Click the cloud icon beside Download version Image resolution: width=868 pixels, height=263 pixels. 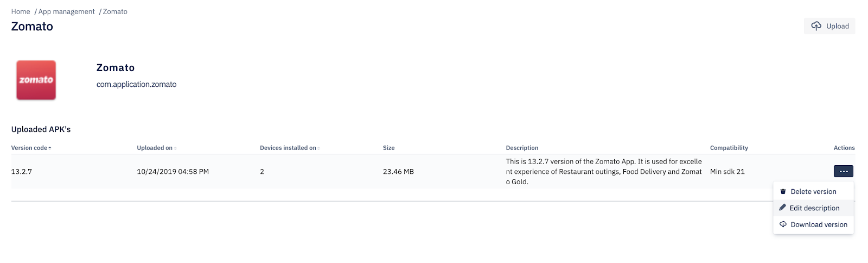pyautogui.click(x=783, y=224)
